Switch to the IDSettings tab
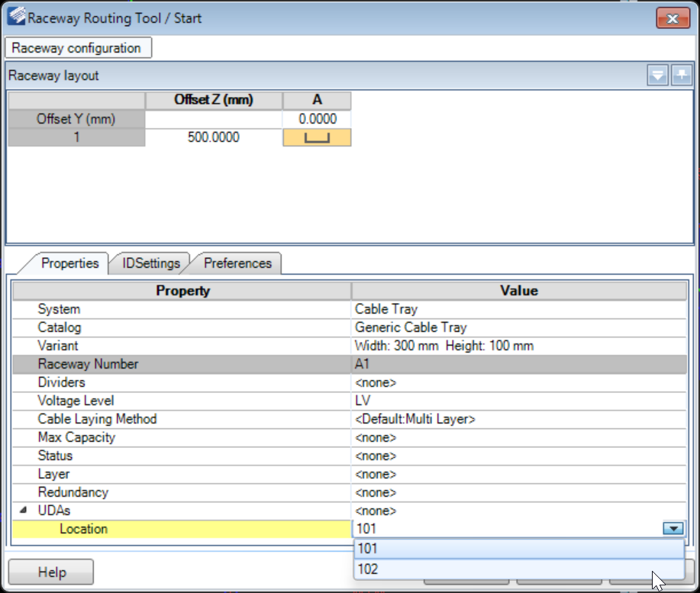Image resolution: width=700 pixels, height=593 pixels. tap(151, 263)
